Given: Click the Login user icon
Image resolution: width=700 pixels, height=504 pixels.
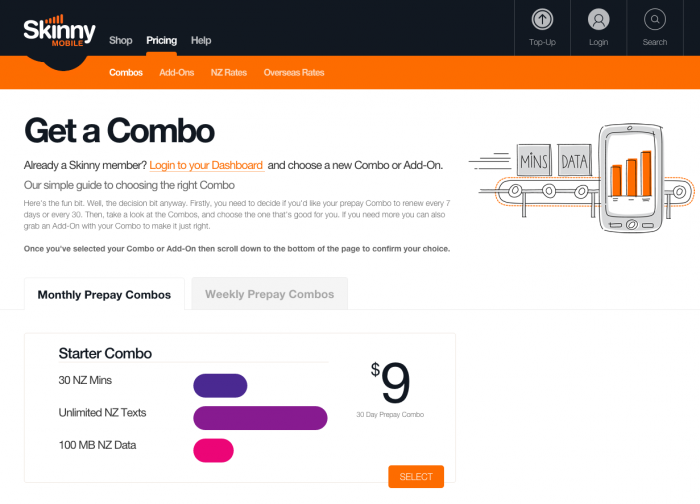Looking at the screenshot, I should pos(598,20).
